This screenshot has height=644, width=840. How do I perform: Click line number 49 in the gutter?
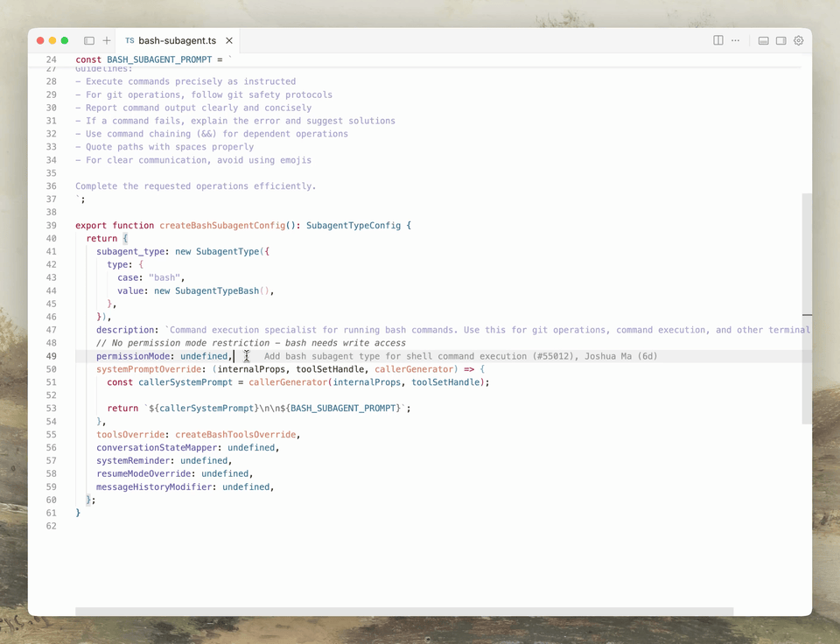[51, 357]
